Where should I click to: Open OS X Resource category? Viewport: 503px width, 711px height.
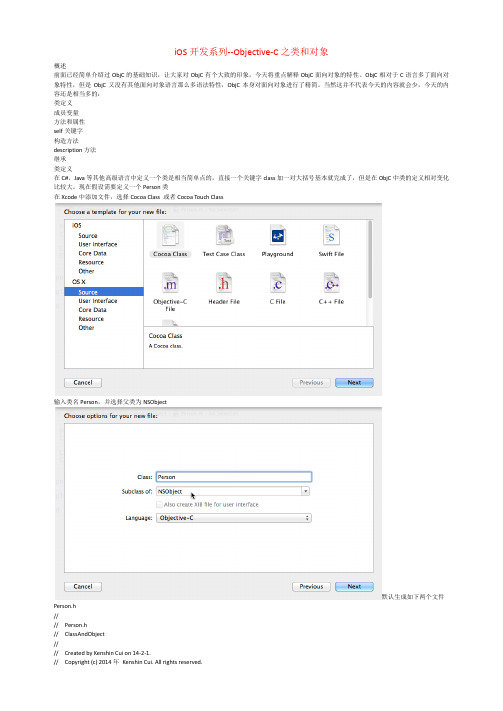91,319
